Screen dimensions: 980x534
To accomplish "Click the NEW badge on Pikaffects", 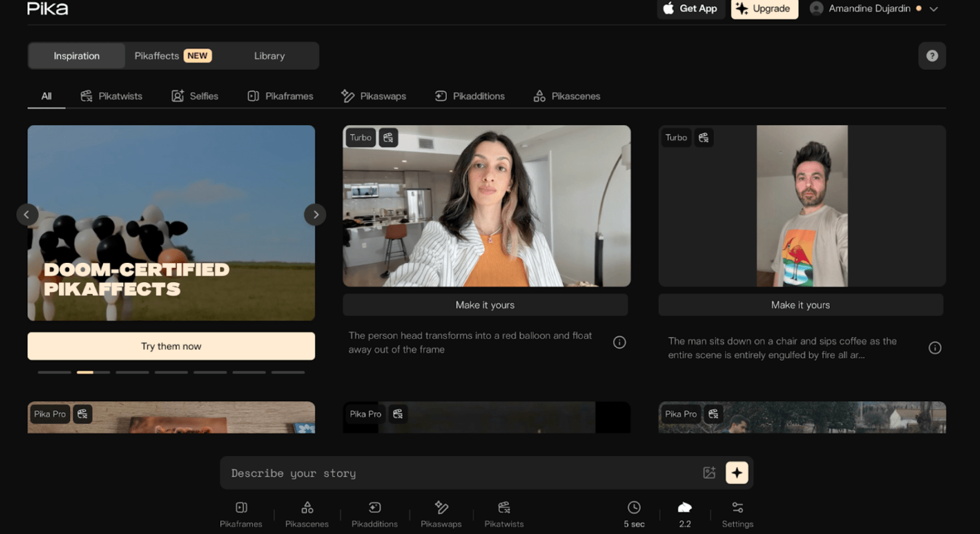I will pyautogui.click(x=198, y=56).
